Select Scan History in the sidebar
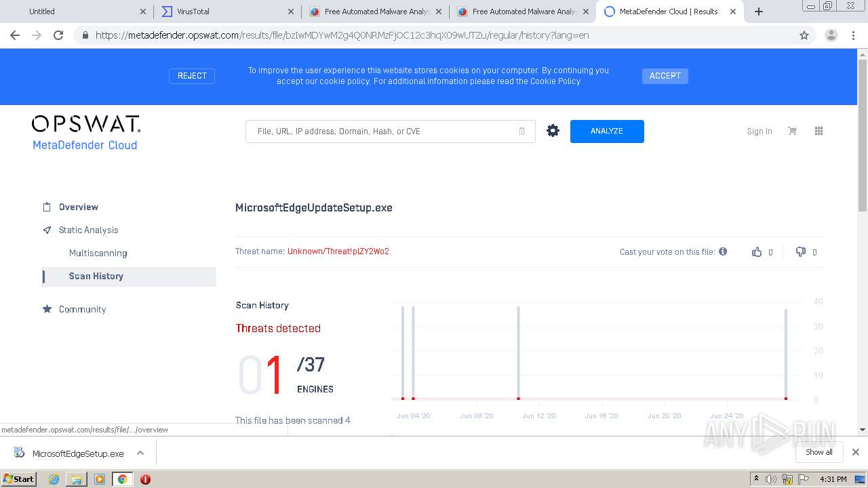868x488 pixels. point(129,276)
